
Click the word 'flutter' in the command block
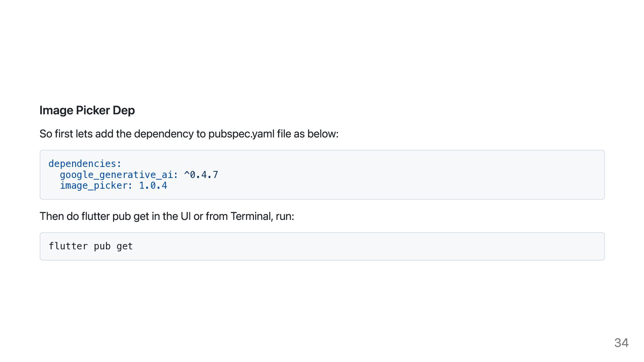coord(68,246)
